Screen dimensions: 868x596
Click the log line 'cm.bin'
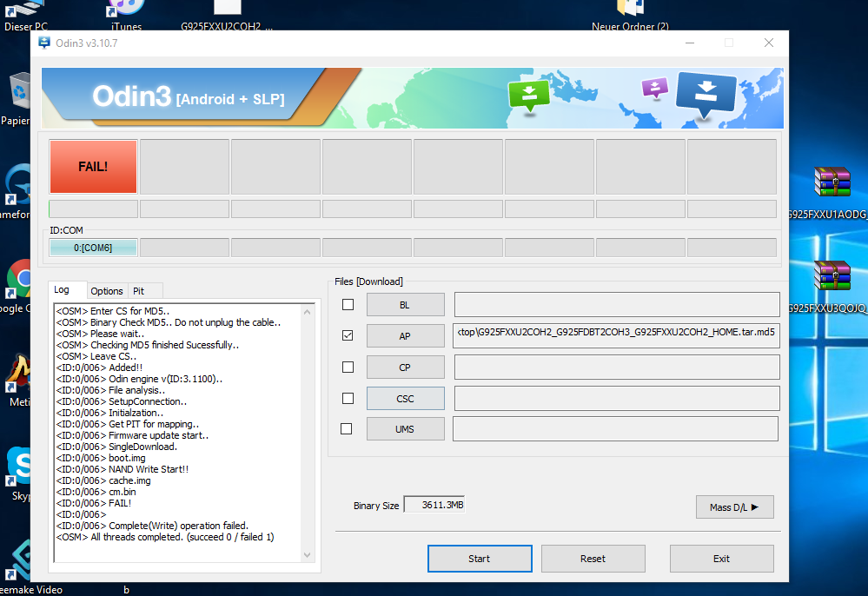(x=96, y=492)
